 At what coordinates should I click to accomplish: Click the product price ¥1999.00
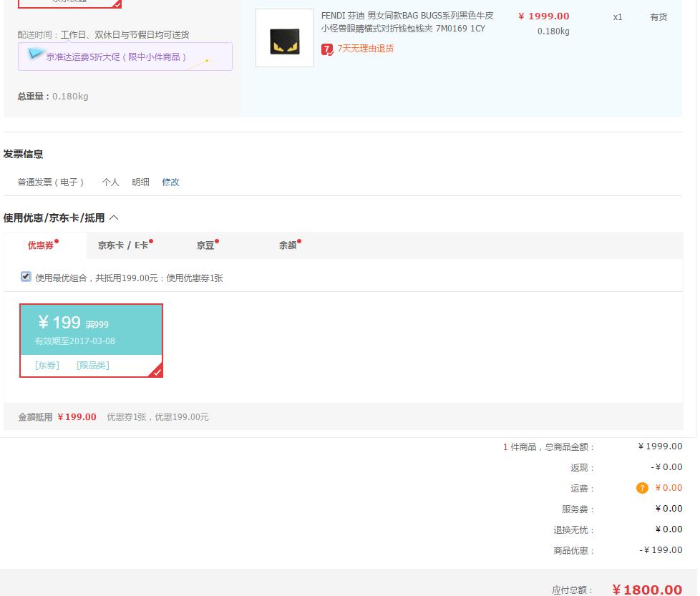544,16
